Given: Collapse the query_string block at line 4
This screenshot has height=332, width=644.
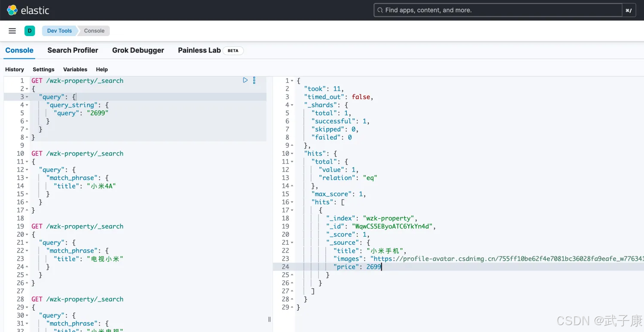Looking at the screenshot, I should click(27, 105).
